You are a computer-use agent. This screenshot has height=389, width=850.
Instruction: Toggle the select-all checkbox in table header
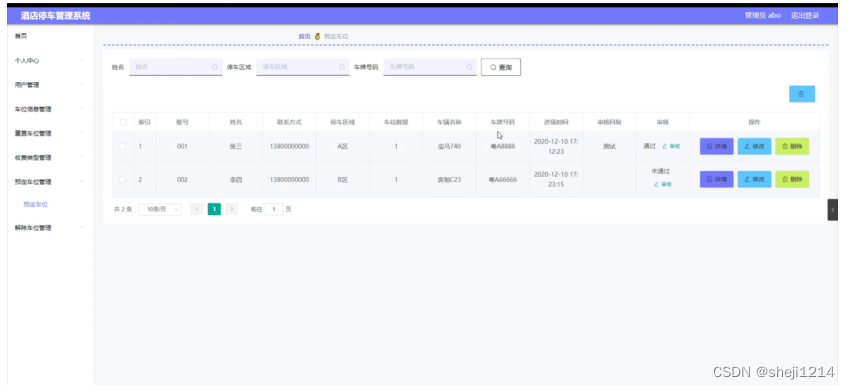pyautogui.click(x=123, y=122)
